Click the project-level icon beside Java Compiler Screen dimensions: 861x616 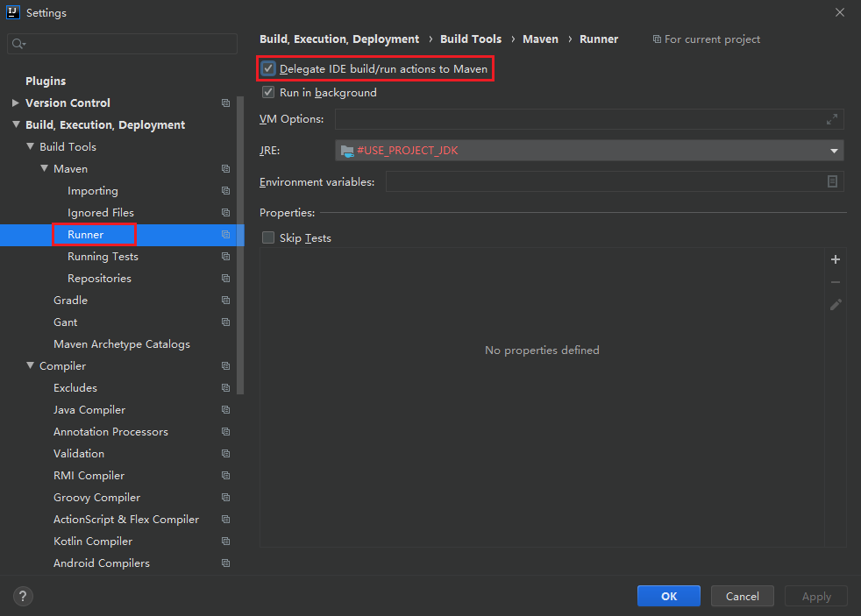point(225,410)
